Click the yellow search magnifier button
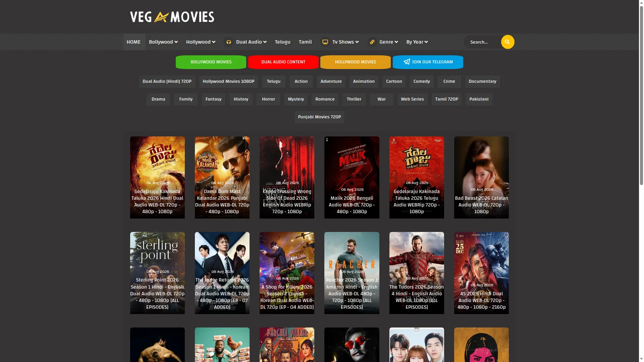Image resolution: width=644 pixels, height=362 pixels. coord(507,42)
